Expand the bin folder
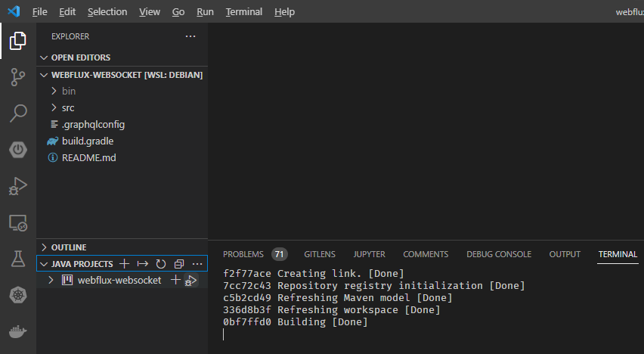The image size is (644, 354). [x=54, y=91]
